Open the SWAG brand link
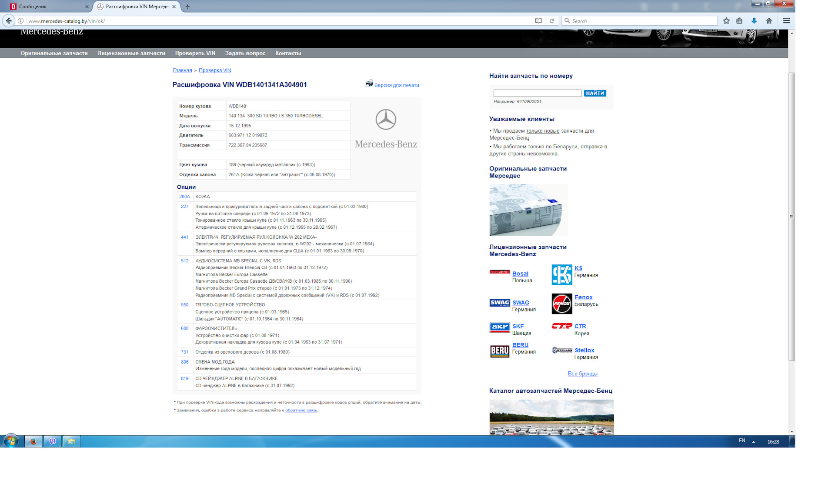The image size is (835, 504). tap(521, 303)
